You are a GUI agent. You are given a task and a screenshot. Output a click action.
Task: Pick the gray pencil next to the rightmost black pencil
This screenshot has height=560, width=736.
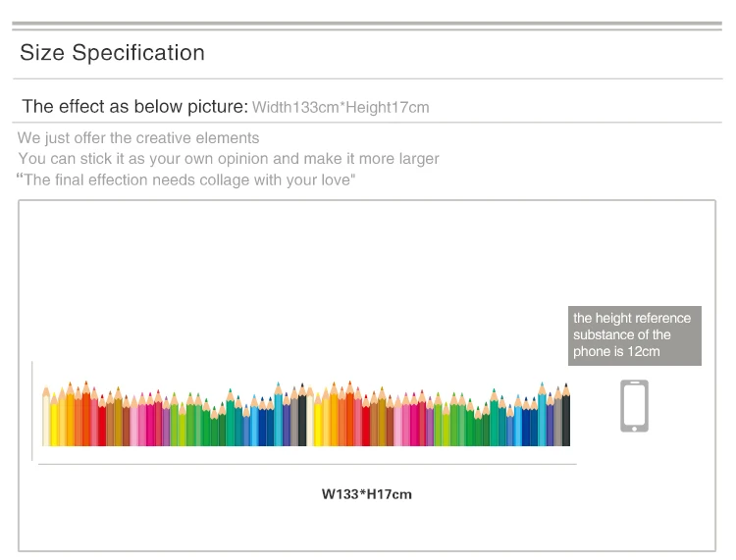558,420
